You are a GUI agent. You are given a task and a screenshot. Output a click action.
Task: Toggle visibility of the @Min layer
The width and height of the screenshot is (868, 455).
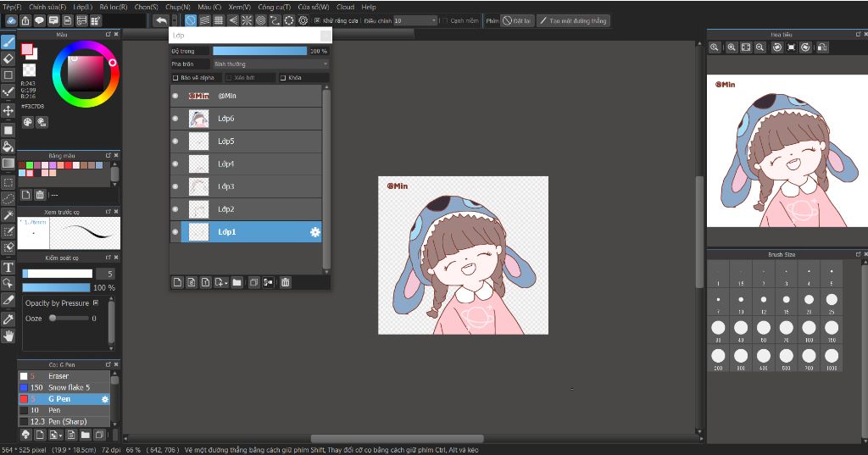click(x=175, y=96)
